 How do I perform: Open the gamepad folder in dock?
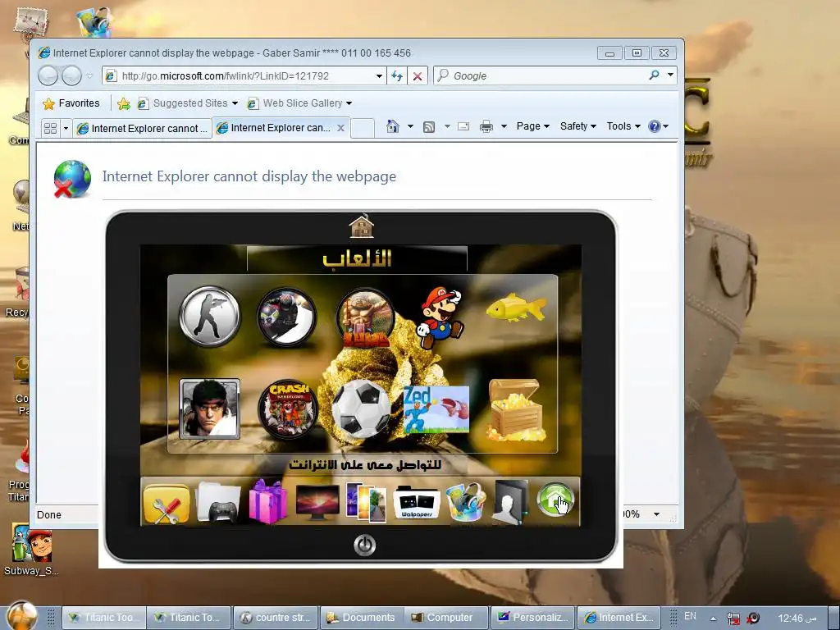[x=218, y=502]
